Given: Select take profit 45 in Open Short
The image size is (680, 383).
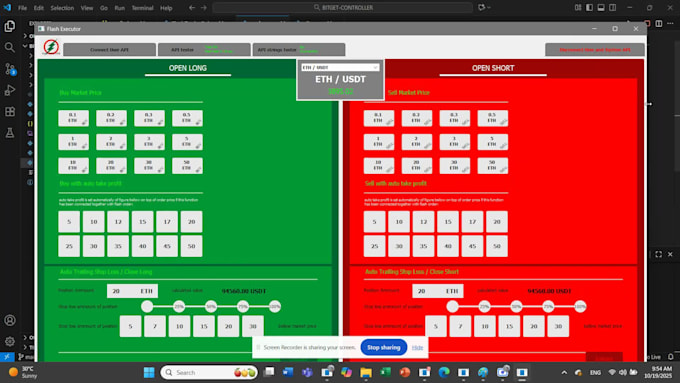Looking at the screenshot, I should click(x=472, y=246).
